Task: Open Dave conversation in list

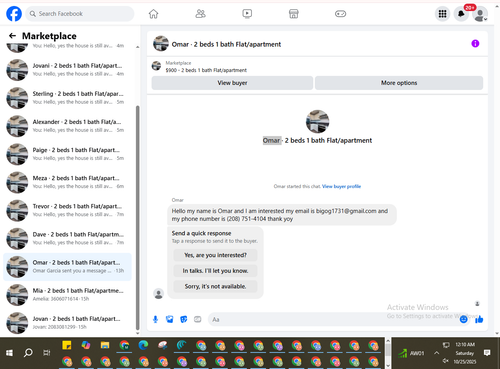Action: (x=67, y=239)
